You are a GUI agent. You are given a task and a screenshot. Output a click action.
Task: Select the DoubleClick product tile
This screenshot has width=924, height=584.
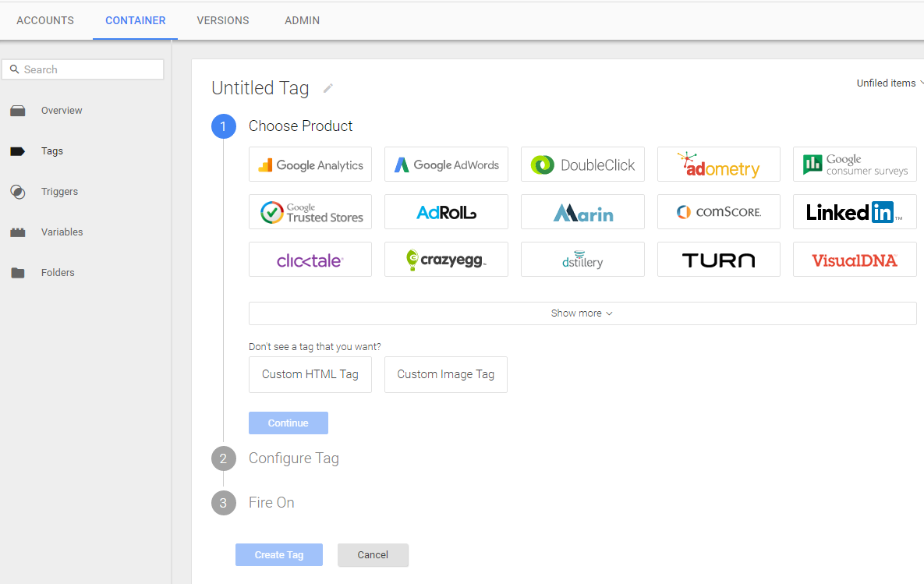coord(582,165)
